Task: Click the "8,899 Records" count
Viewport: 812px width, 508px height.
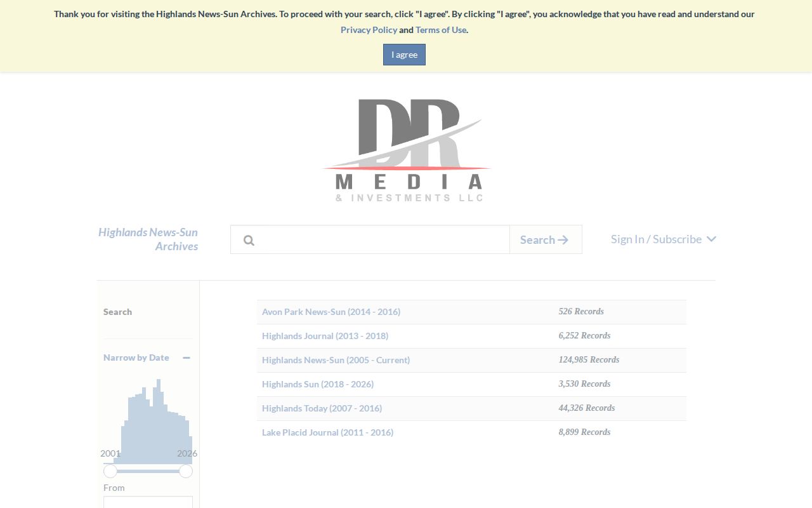Action: (584, 432)
